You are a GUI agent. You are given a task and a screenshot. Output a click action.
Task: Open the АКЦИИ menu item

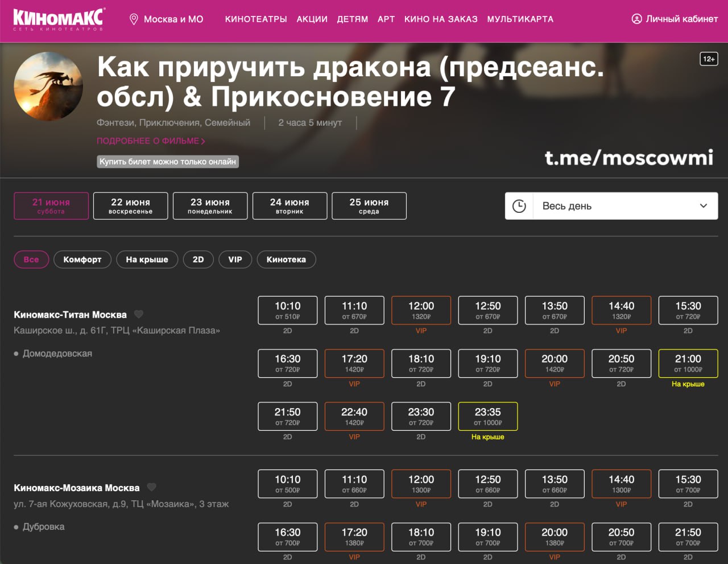tap(312, 19)
